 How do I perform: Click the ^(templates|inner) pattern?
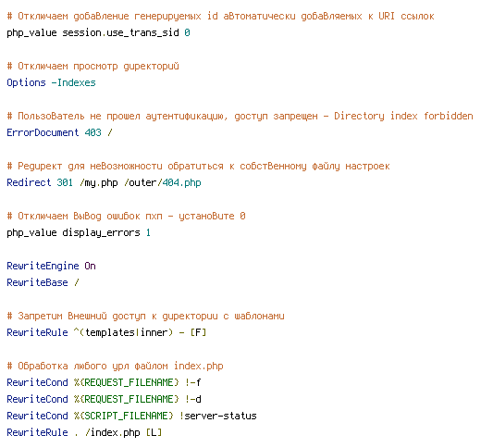pyautogui.click(x=123, y=332)
